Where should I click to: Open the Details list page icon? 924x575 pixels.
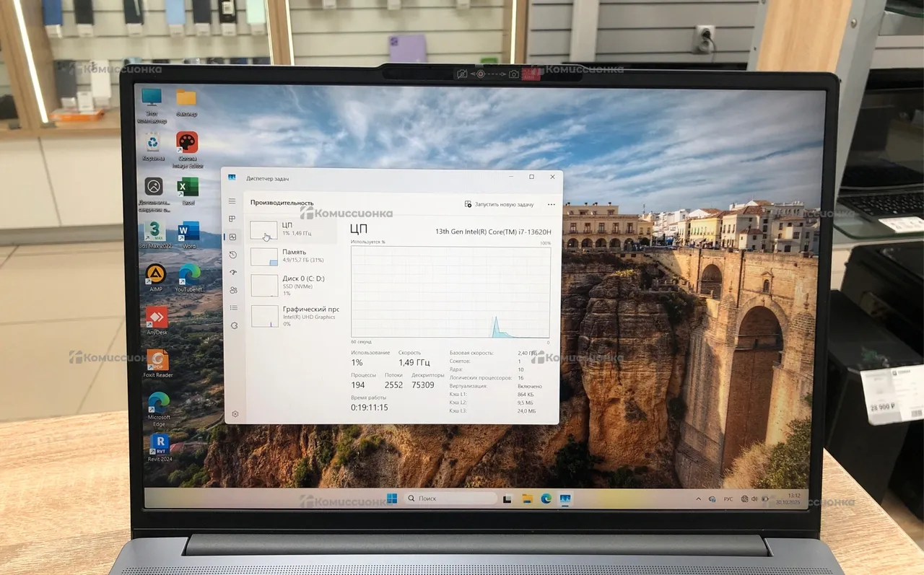click(233, 308)
